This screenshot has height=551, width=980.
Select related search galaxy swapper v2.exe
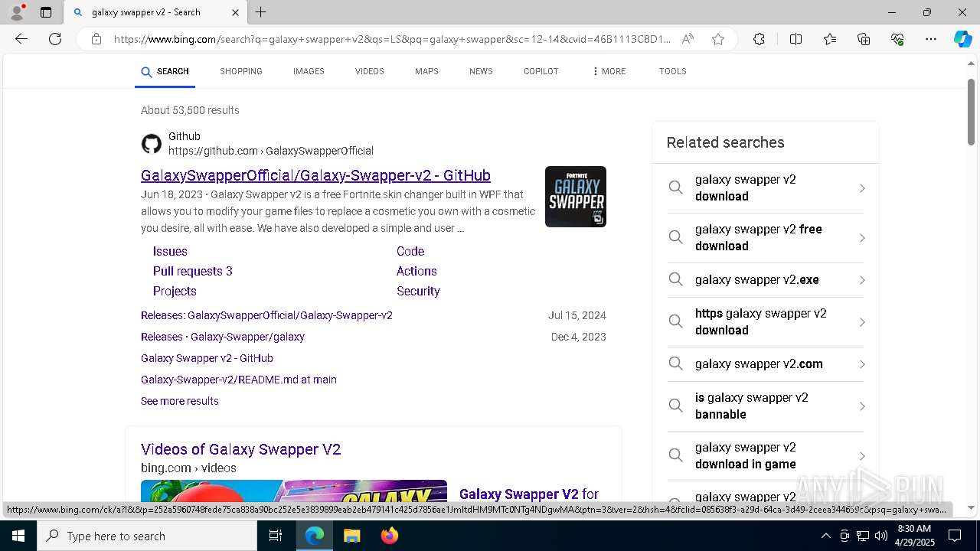766,280
